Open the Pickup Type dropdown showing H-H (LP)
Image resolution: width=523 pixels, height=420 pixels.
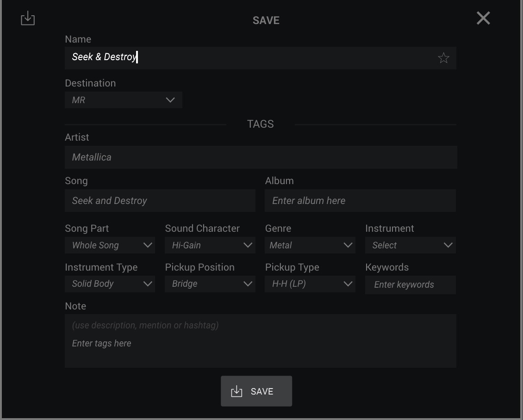(310, 284)
